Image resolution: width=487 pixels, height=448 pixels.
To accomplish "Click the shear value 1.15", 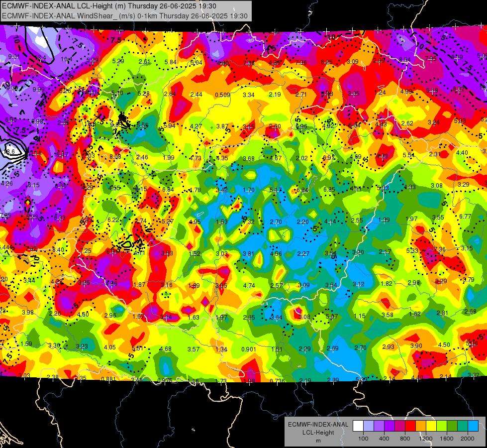I will pyautogui.click(x=360, y=316).
